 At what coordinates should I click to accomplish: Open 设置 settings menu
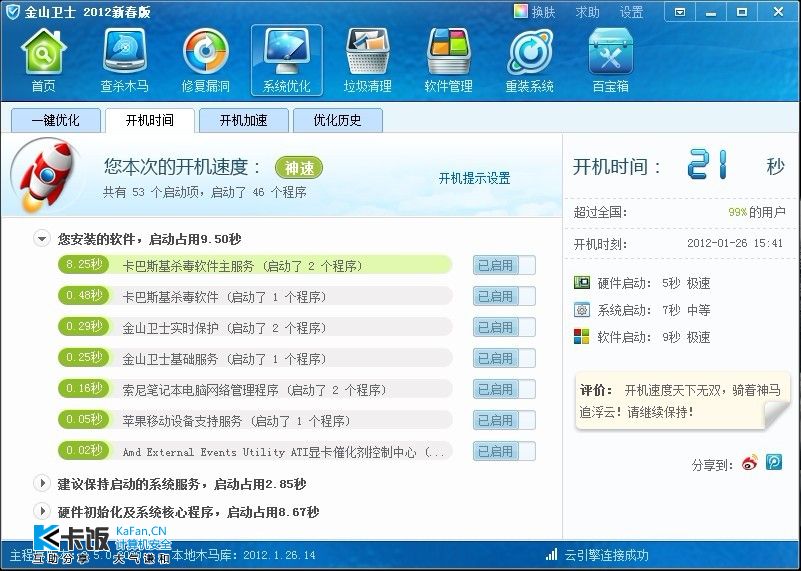(x=631, y=12)
